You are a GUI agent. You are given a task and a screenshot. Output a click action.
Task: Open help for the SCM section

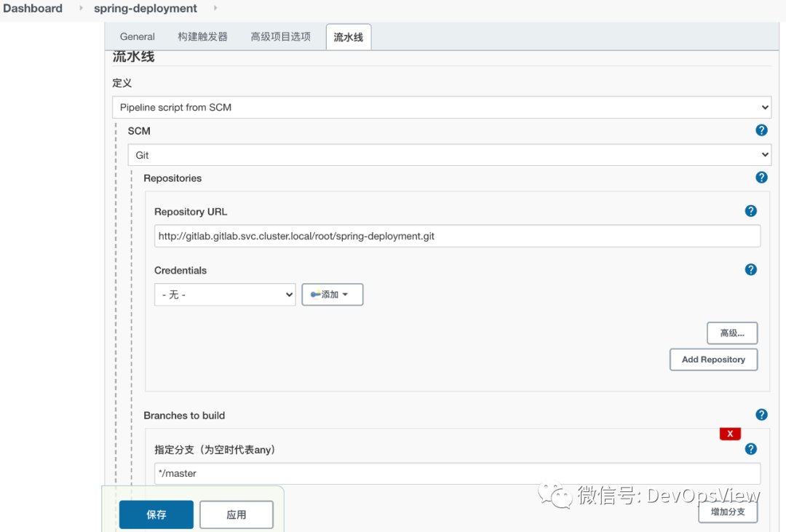coord(761,130)
